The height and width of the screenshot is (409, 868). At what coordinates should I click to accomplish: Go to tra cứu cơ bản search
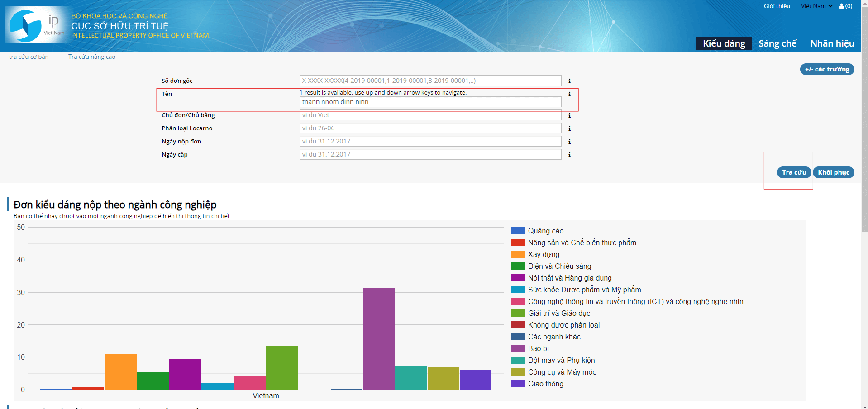coord(29,57)
